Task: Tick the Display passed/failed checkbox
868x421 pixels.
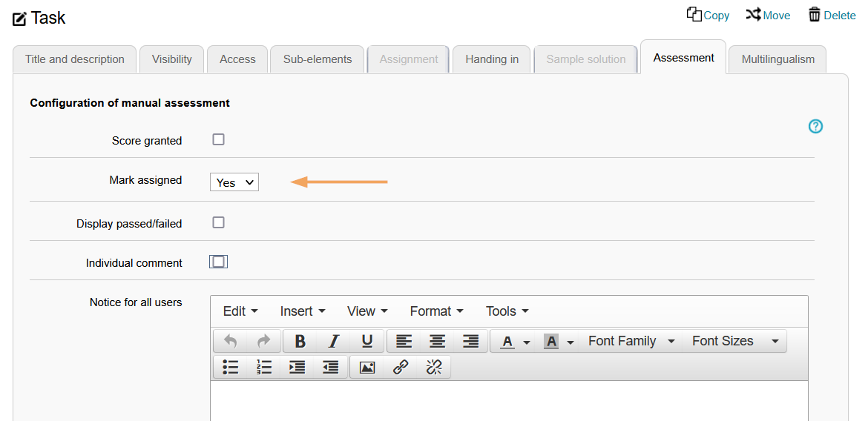Action: [218, 222]
